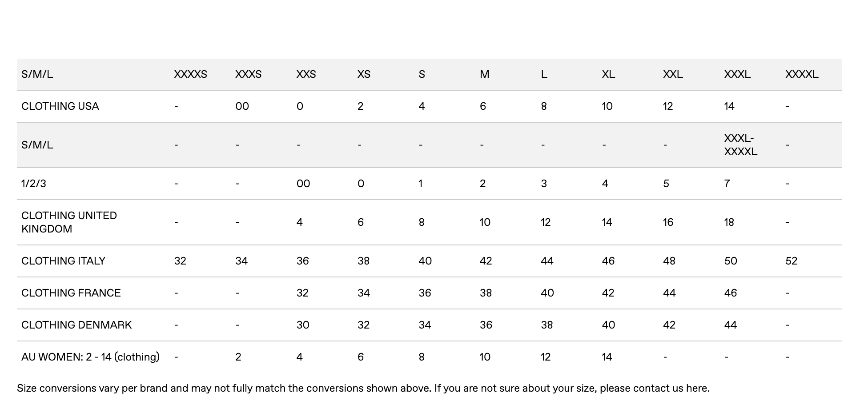
Task: Select the CLOTHING DENMARK row label
Action: click(x=76, y=325)
